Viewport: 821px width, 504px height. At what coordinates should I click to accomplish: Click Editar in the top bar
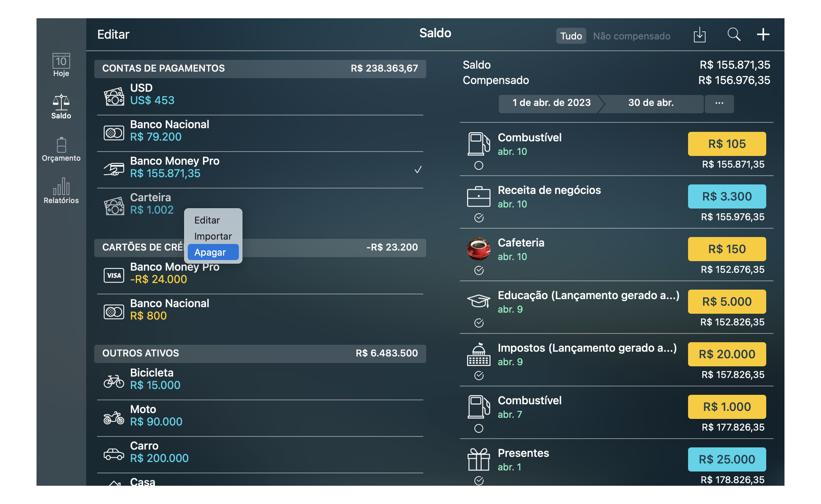113,35
